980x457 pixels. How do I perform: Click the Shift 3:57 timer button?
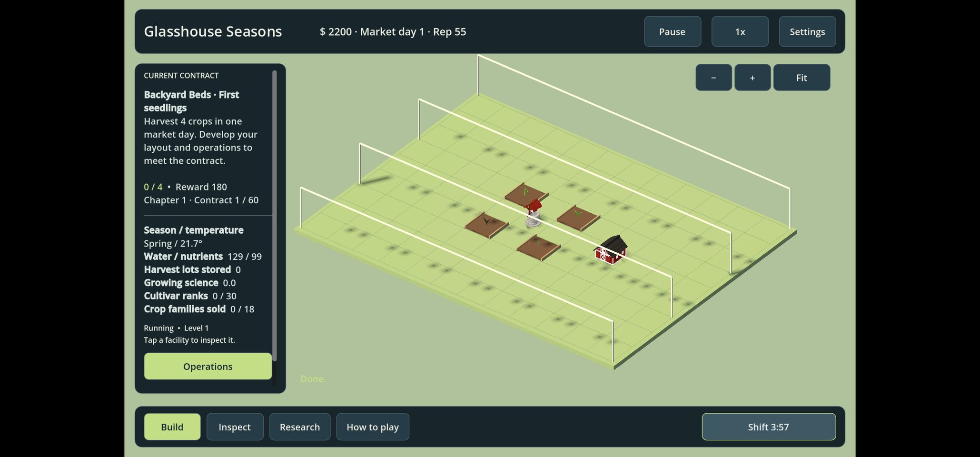[x=769, y=427]
